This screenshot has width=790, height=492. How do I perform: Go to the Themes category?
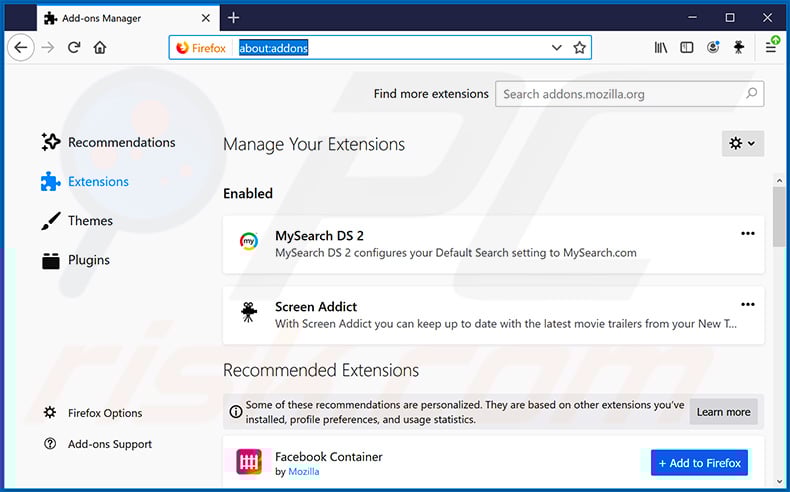point(77,221)
